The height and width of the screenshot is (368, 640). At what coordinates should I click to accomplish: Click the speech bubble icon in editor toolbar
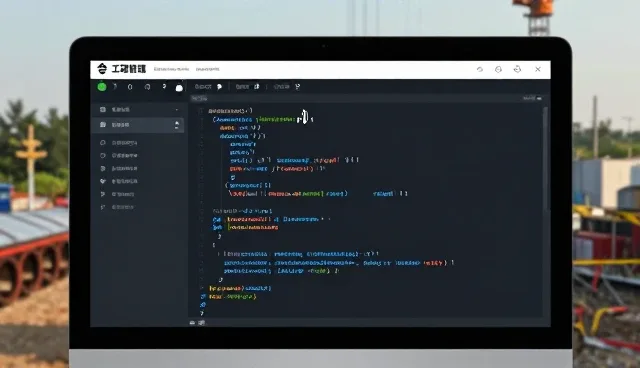tap(220, 86)
